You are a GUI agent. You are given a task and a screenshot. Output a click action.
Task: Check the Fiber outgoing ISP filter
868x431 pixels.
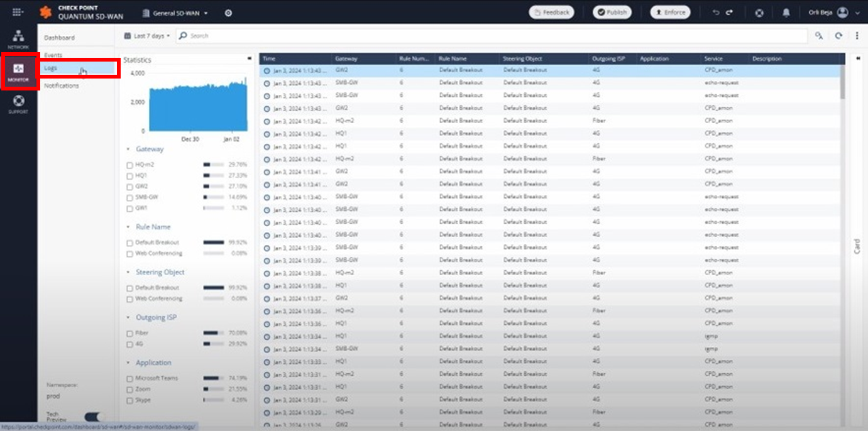pos(129,334)
